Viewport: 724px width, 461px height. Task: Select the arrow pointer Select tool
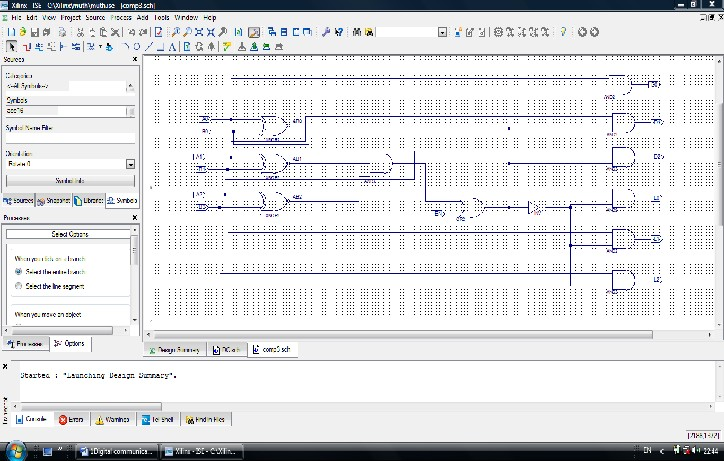(12, 46)
